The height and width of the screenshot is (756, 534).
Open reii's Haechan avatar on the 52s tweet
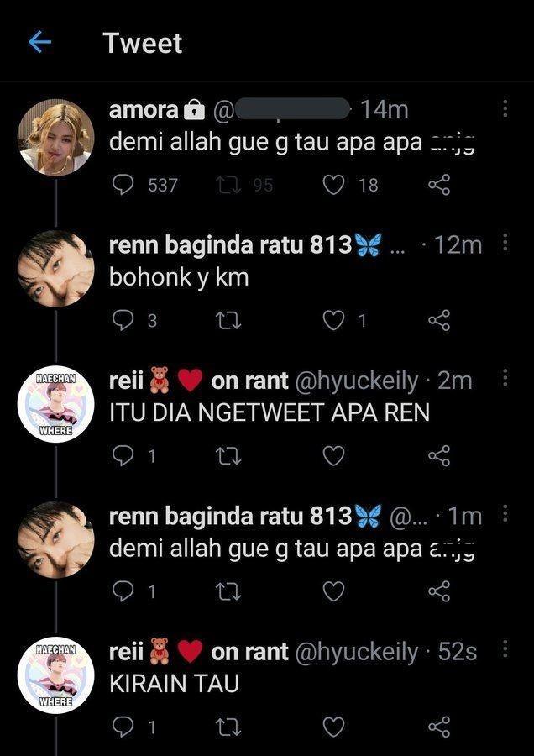pos(56,675)
